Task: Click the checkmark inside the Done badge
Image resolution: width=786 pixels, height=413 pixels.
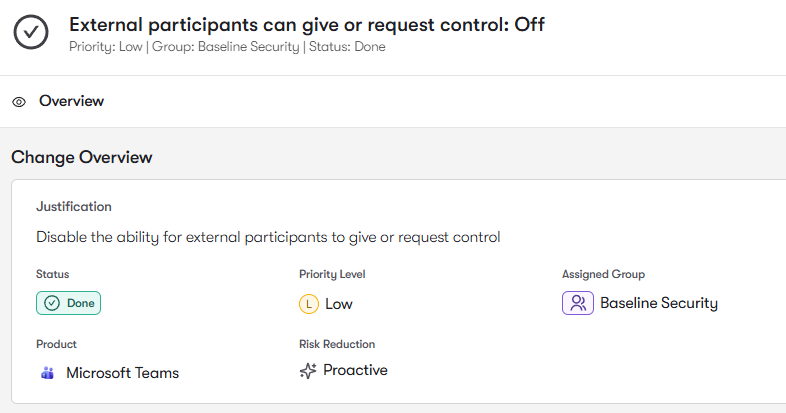Action: (x=52, y=303)
